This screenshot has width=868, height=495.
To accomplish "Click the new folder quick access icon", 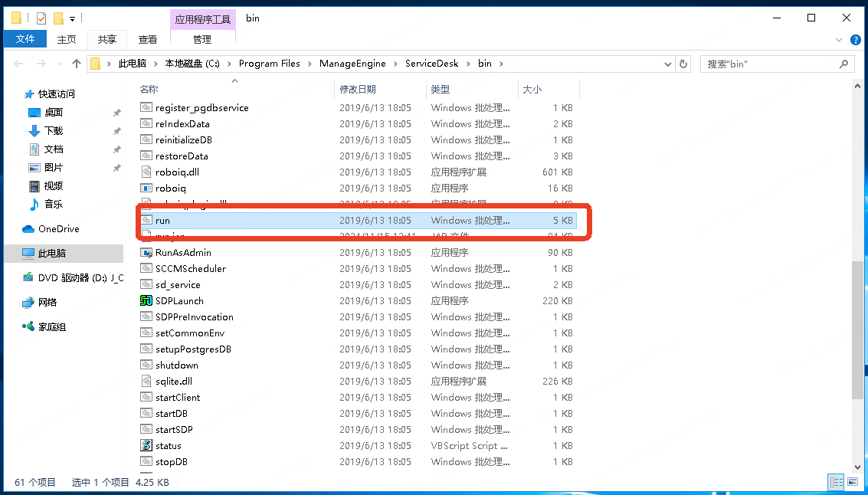I will [57, 19].
